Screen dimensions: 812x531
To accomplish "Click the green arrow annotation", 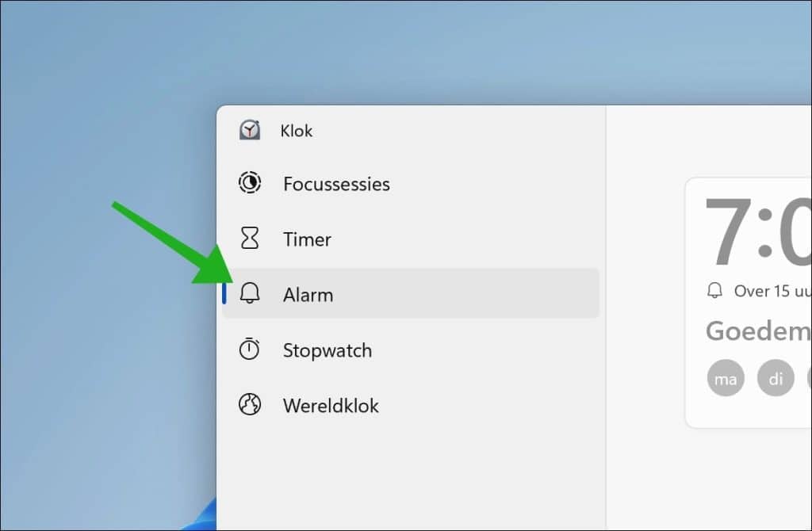I will tap(173, 243).
